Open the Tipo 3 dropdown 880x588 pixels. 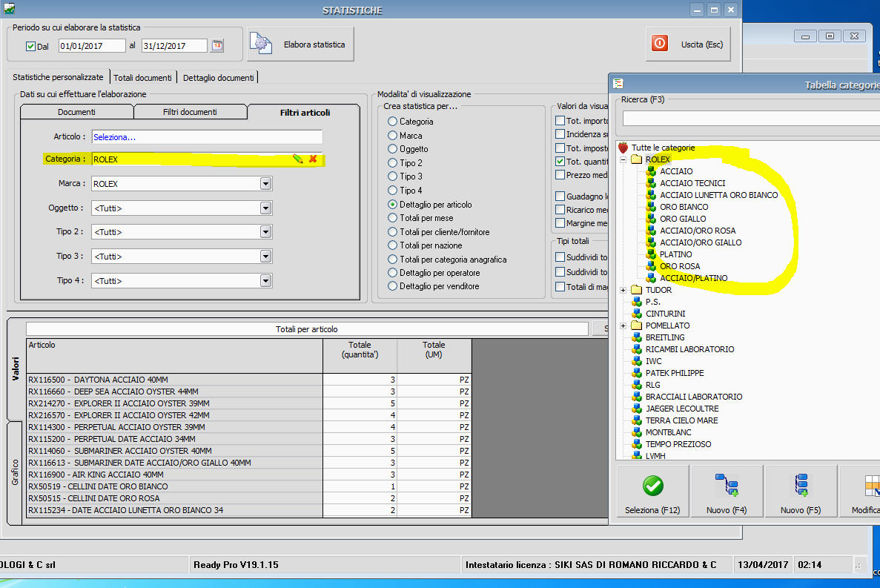(x=266, y=257)
